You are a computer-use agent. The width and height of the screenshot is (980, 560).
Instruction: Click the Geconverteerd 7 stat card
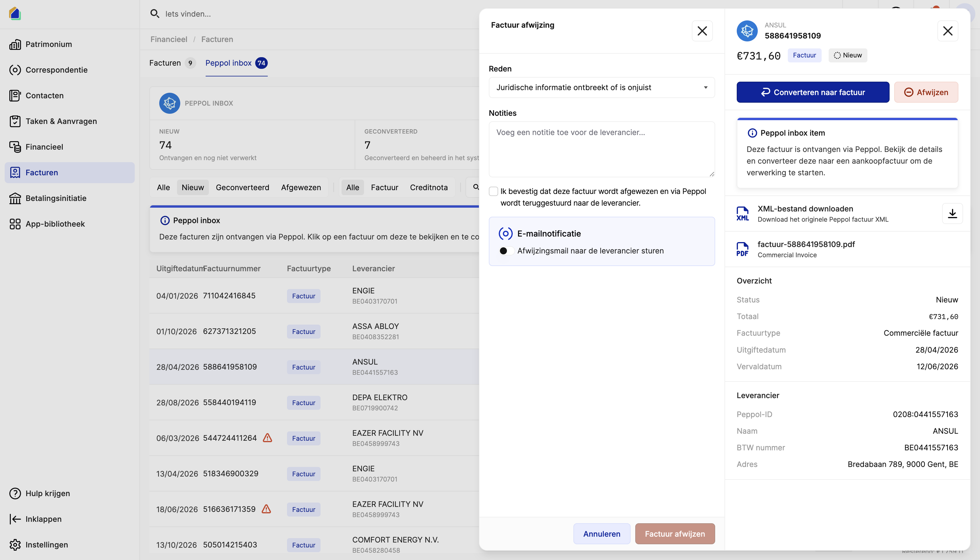pos(417,145)
